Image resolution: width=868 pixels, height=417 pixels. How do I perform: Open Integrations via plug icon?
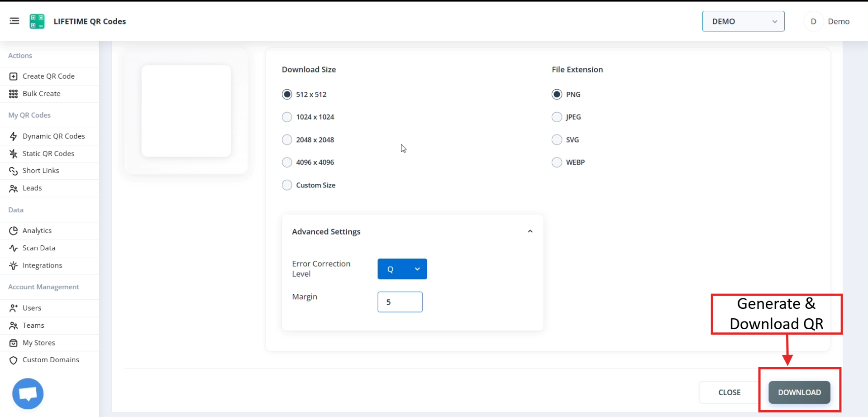[x=13, y=265]
